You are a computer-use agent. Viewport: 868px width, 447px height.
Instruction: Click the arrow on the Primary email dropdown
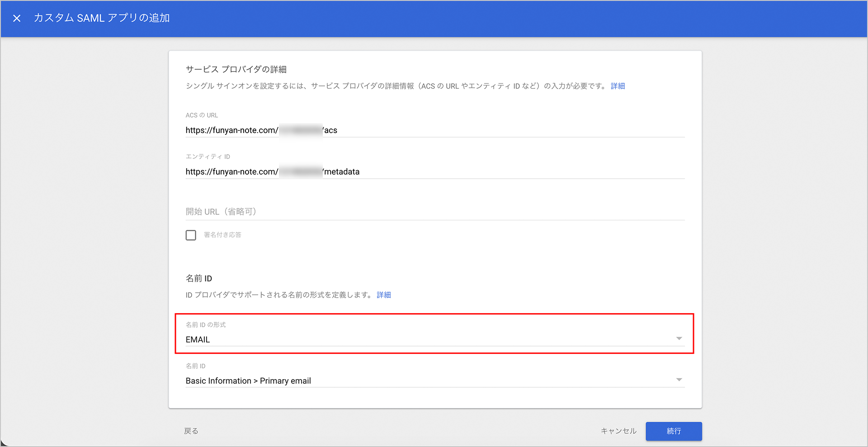click(x=679, y=380)
